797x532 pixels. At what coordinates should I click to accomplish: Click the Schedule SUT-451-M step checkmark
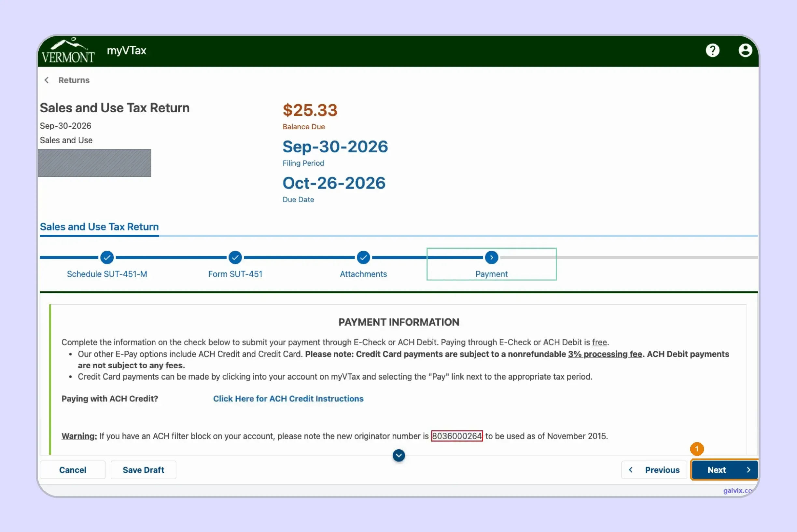click(x=107, y=258)
